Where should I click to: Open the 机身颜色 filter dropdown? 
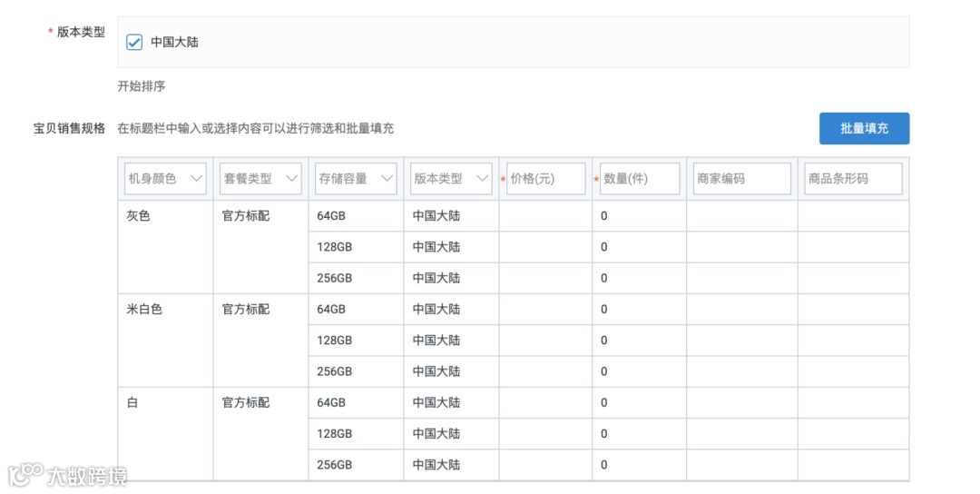165,179
